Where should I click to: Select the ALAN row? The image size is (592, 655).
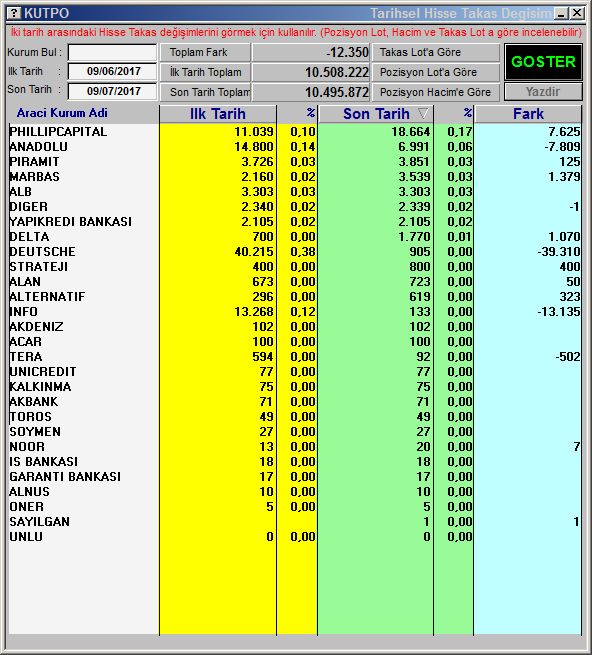295,282
